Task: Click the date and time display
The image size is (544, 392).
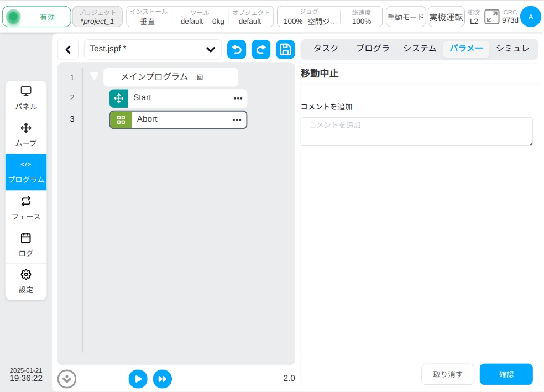Action: (26, 375)
